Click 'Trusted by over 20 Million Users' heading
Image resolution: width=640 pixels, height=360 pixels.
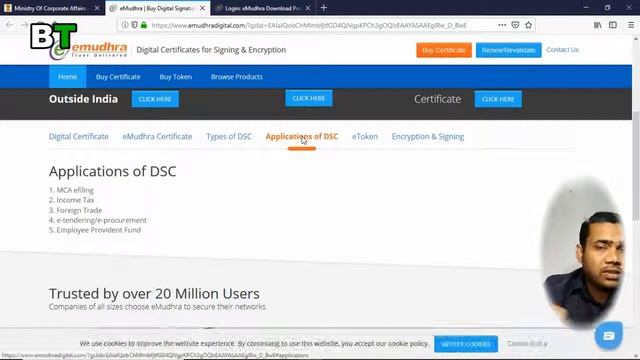click(x=154, y=293)
